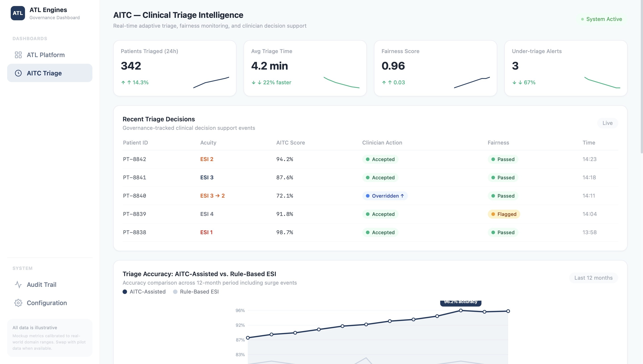Click the Under-triage Alerts sparkline
The width and height of the screenshot is (643, 364).
(602, 83)
